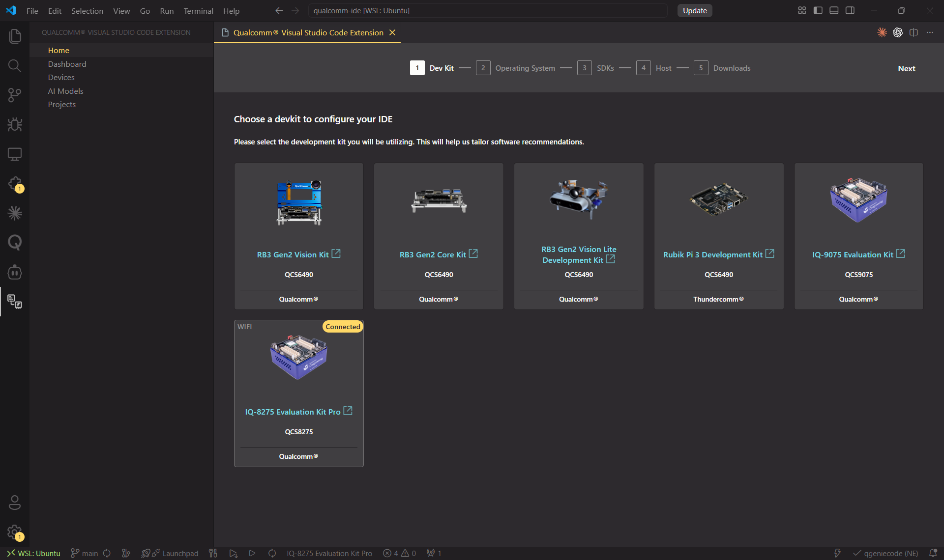The image size is (944, 560).
Task: Open Extensions view with badge
Action: (15, 184)
